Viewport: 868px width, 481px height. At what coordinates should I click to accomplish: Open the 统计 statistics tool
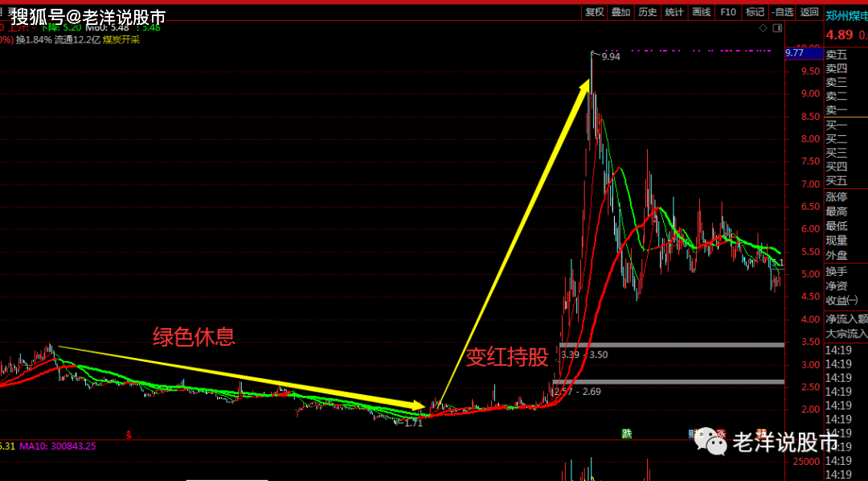click(674, 11)
